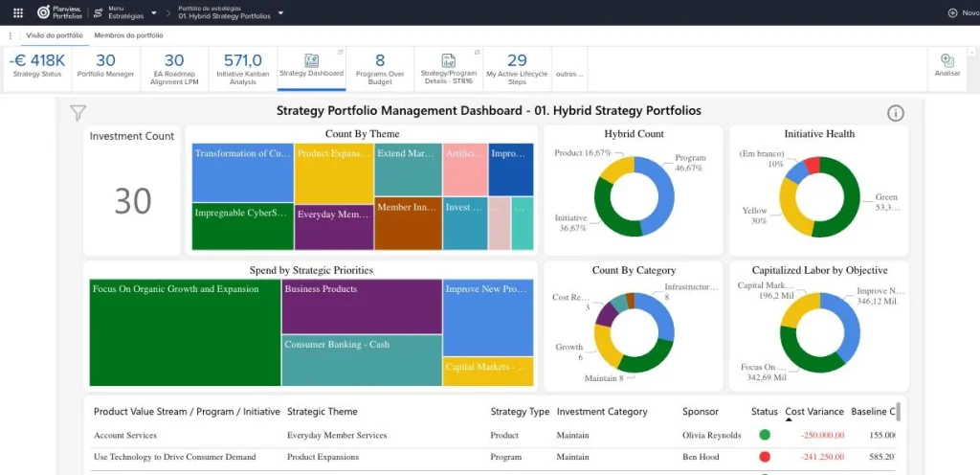Click Use Technology to Drive Consumer Demand
This screenshot has height=475, width=980.
[175, 457]
